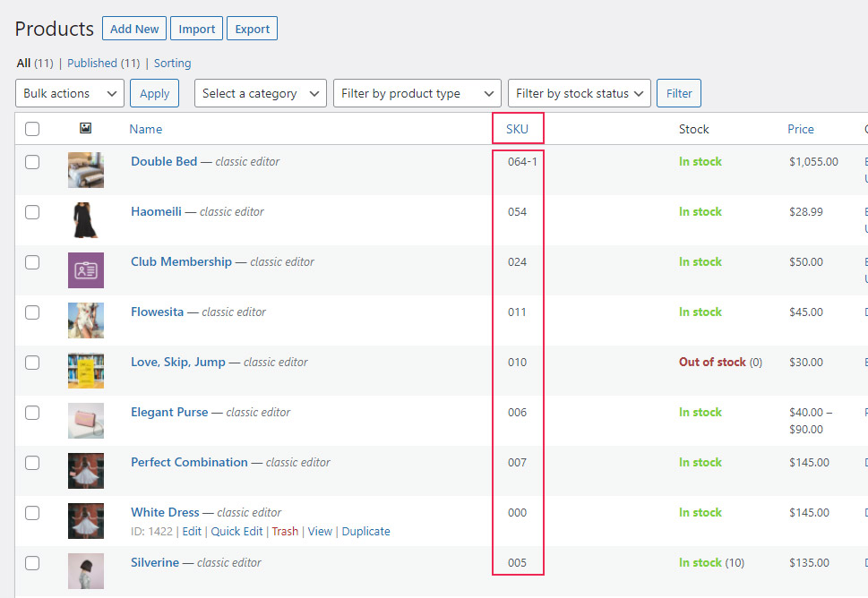Click the Export button
Viewport: 868px width, 598px height.
coord(252,29)
